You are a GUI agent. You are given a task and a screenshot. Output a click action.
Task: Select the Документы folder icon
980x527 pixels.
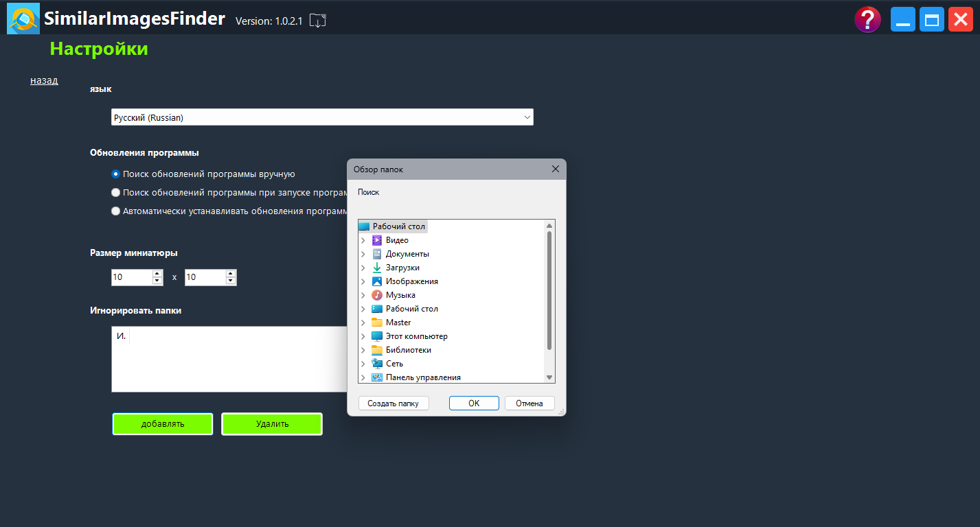[376, 254]
